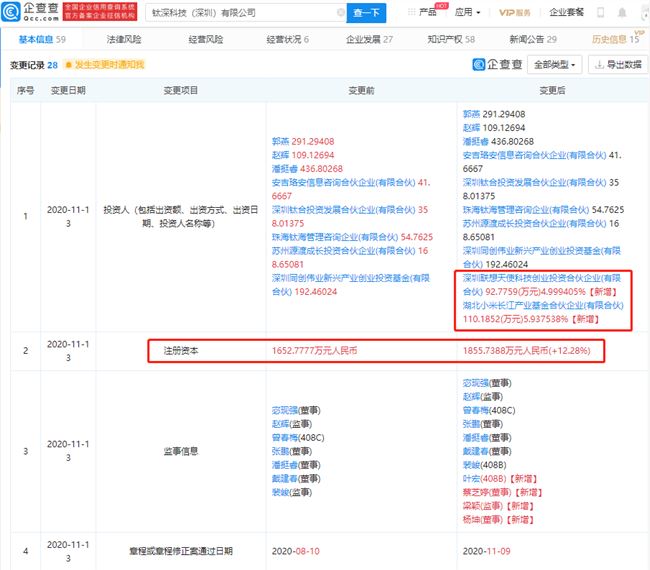Switch to the 历史信息 VIP tab
650x570 pixels.
(616, 39)
